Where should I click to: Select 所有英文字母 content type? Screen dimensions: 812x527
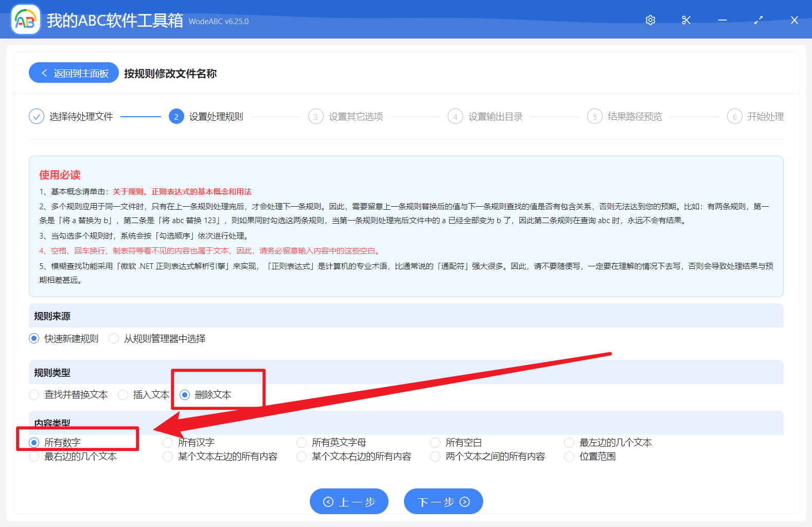[332, 442]
